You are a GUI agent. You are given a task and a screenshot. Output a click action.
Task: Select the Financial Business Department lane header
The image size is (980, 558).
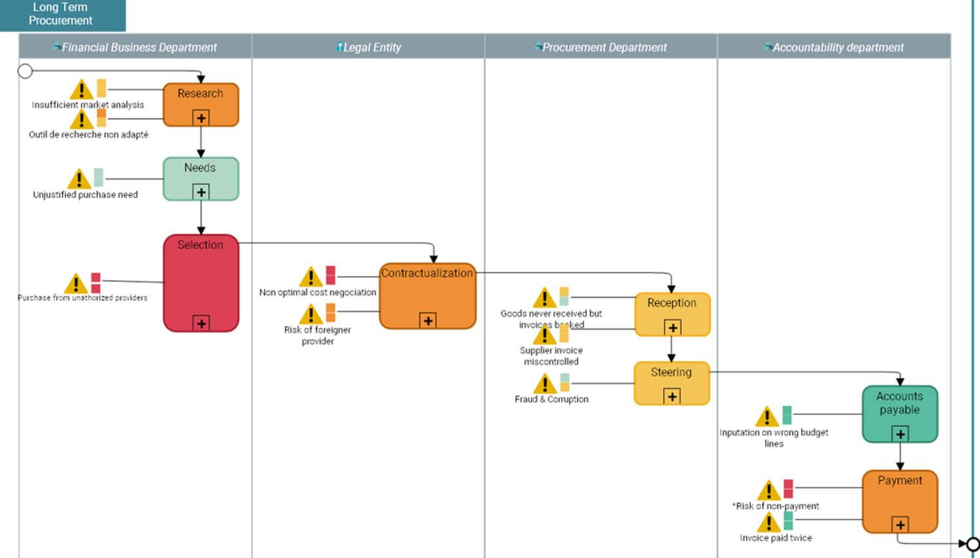(x=135, y=47)
